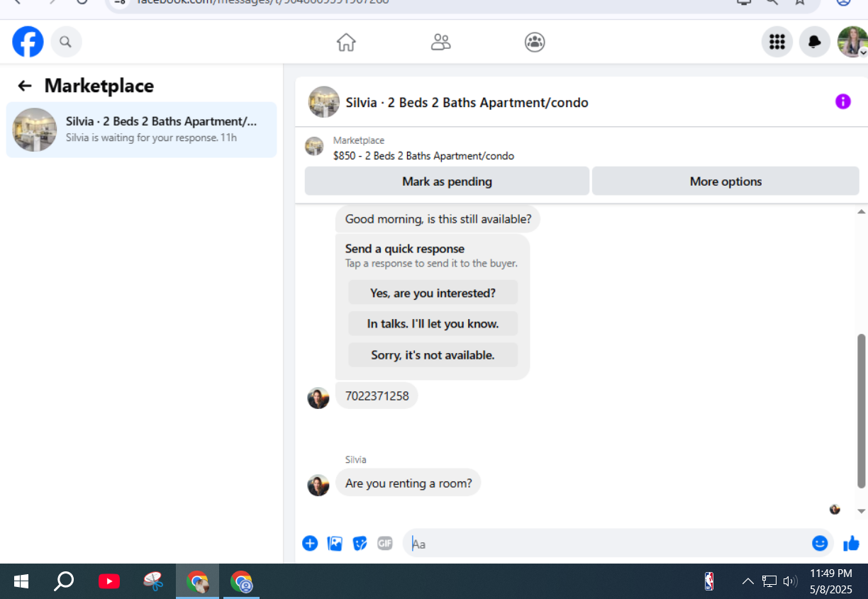Click the chat scrollbar down arrow
Screen dimensions: 868x599
(862, 511)
